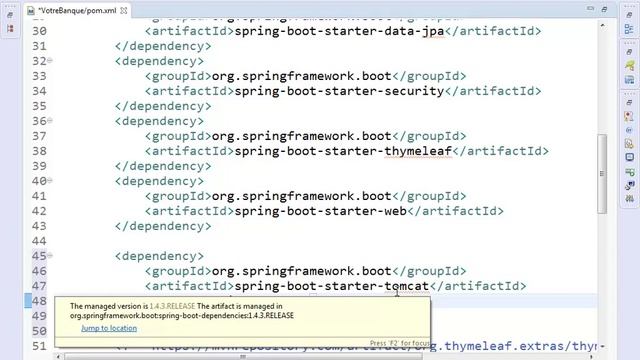Close the VotreBanque/pom.xml tab
This screenshot has width=640, height=360.
coord(124,11)
